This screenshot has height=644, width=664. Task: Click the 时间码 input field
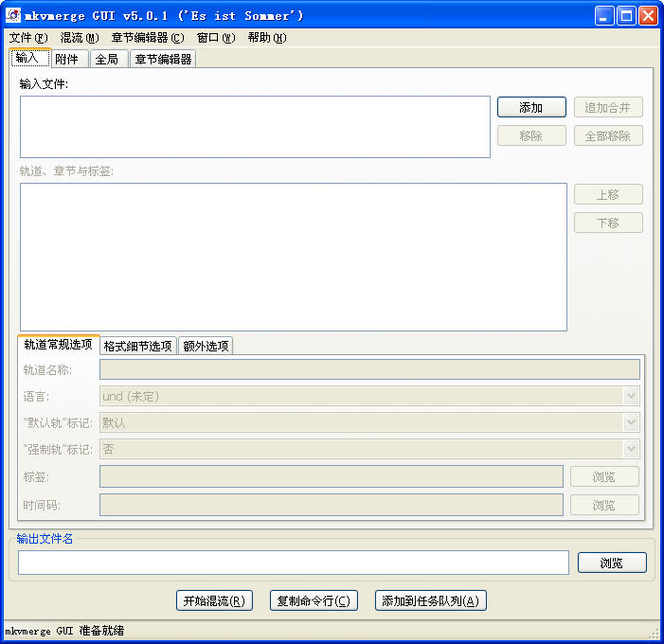point(332,505)
